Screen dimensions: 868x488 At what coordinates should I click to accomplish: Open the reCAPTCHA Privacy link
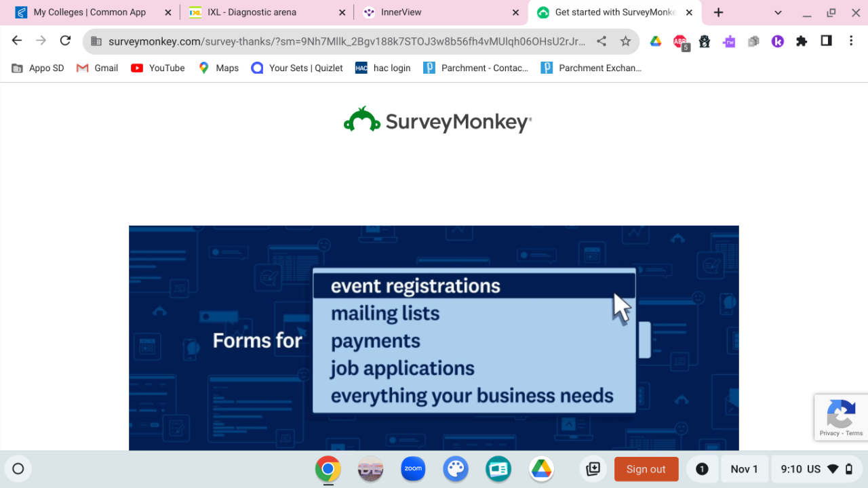click(x=829, y=433)
